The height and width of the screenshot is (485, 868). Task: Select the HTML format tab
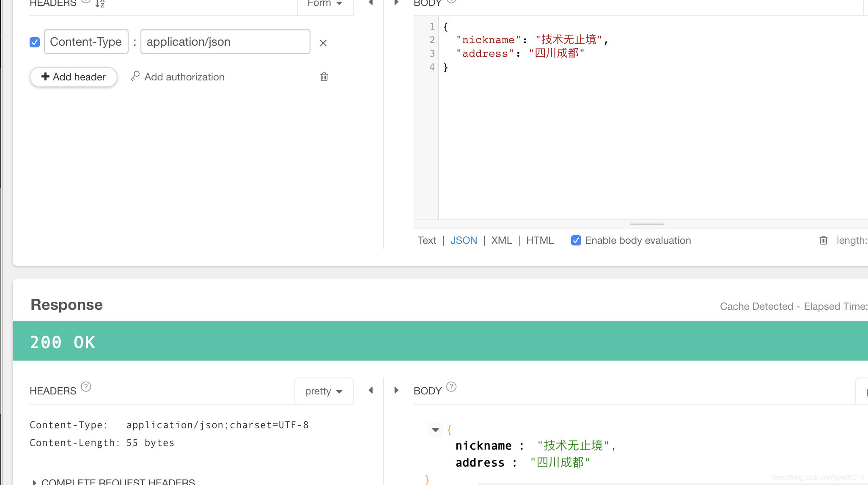pyautogui.click(x=539, y=240)
